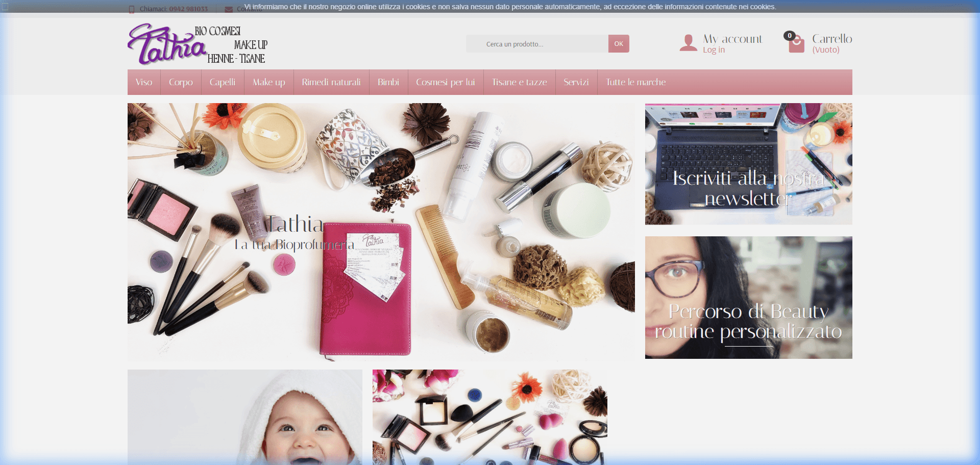Open the Tutte le marche menu

[636, 82]
